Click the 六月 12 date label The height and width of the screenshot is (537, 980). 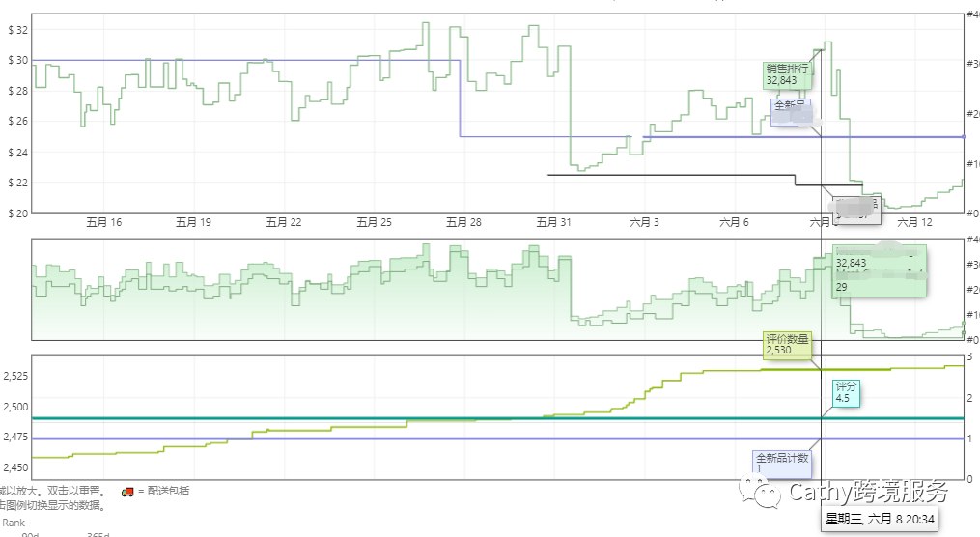click(914, 222)
